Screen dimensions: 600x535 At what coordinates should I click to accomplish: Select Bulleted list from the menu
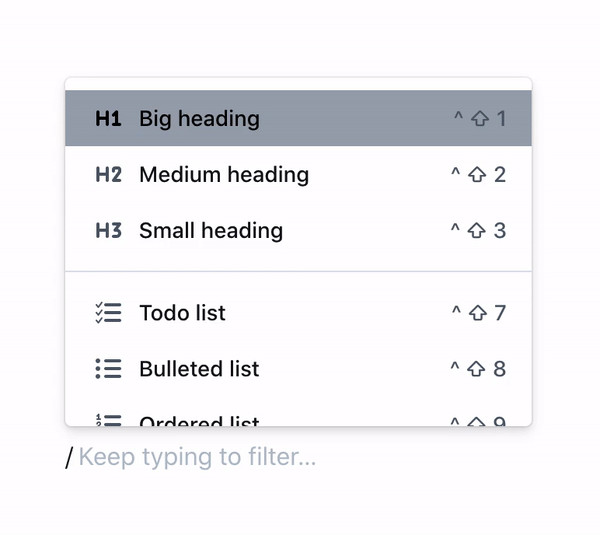click(x=298, y=369)
